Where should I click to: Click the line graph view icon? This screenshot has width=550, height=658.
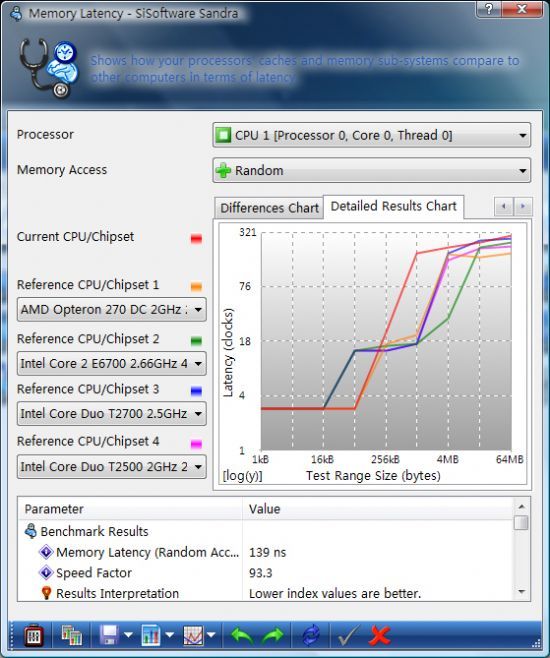[x=193, y=635]
